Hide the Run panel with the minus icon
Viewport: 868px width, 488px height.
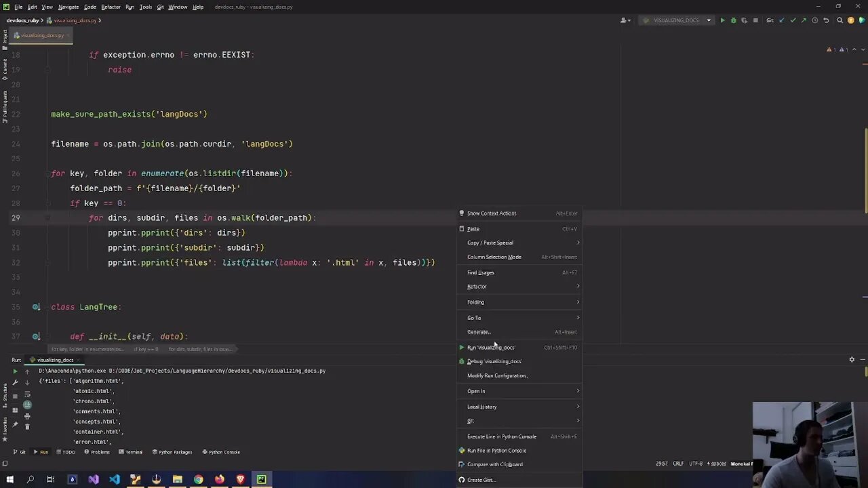(x=863, y=360)
